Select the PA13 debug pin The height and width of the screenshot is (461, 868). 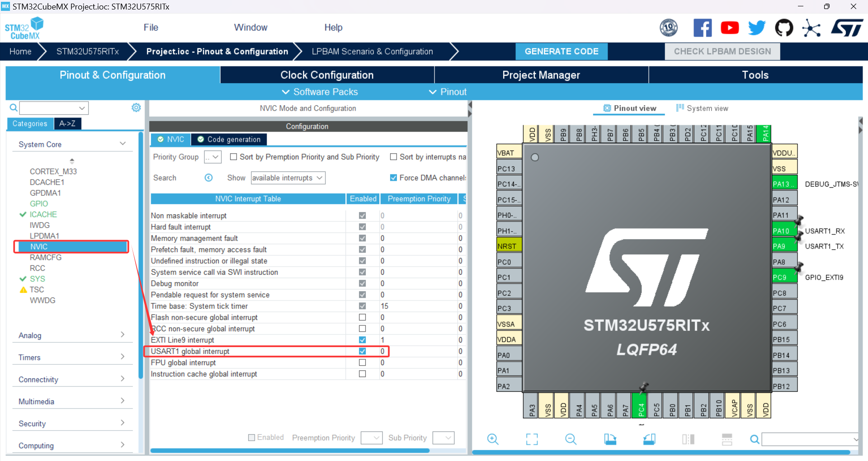785,184
